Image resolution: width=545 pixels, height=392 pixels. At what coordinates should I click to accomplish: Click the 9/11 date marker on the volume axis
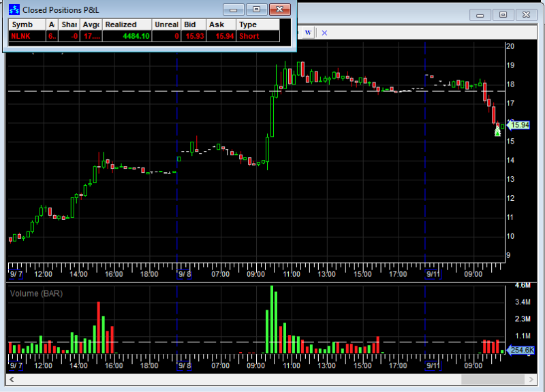click(433, 365)
